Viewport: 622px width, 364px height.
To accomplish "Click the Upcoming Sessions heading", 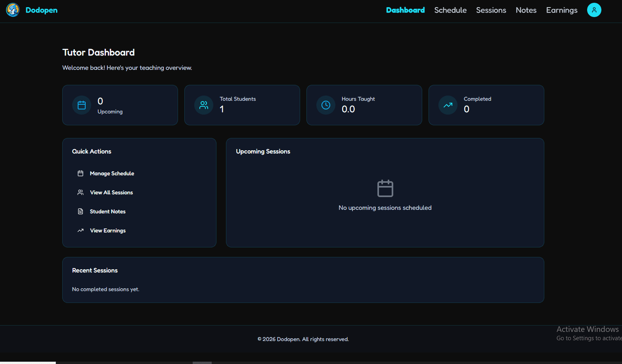I will point(263,151).
